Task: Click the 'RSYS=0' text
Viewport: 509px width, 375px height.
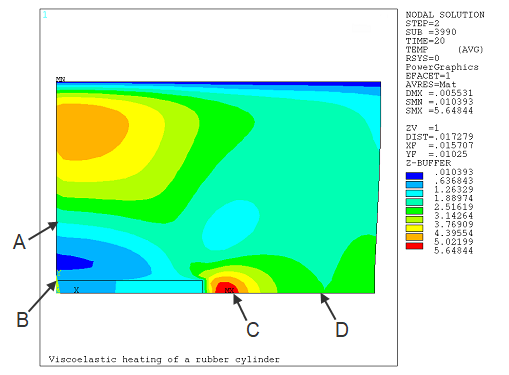Action: click(x=422, y=58)
